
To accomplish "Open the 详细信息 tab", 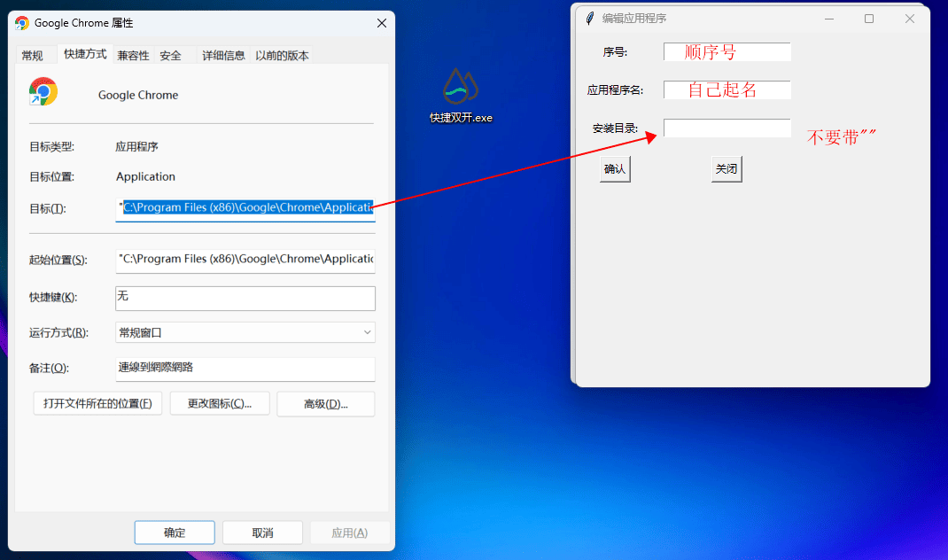I will pyautogui.click(x=223, y=56).
